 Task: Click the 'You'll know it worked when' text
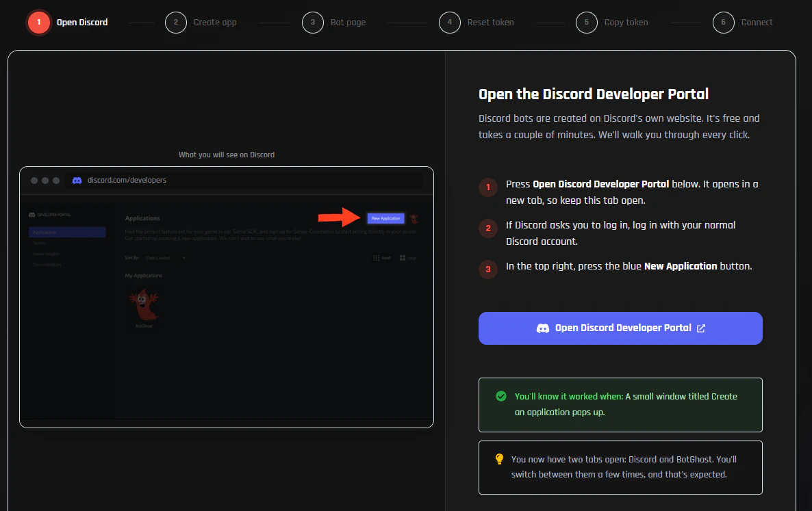tap(569, 396)
